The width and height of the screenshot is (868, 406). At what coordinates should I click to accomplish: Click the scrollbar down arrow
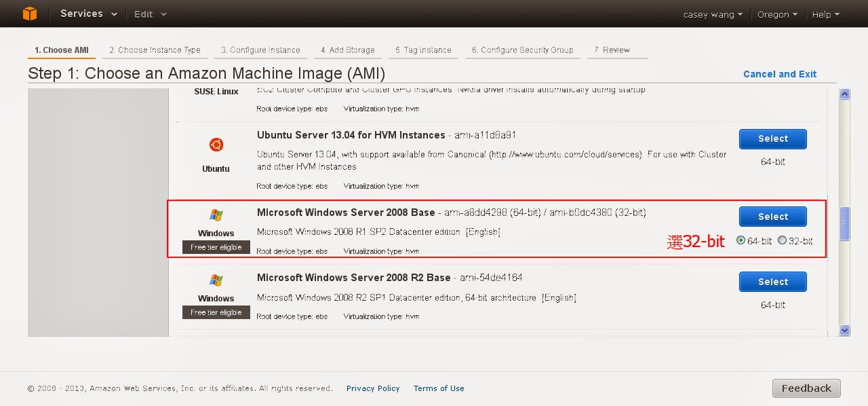point(844,331)
